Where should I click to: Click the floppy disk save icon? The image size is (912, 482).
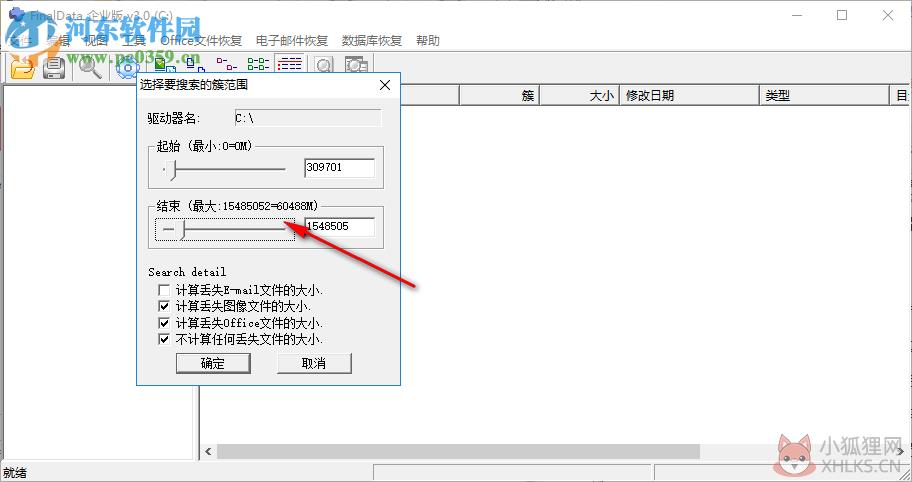point(54,67)
